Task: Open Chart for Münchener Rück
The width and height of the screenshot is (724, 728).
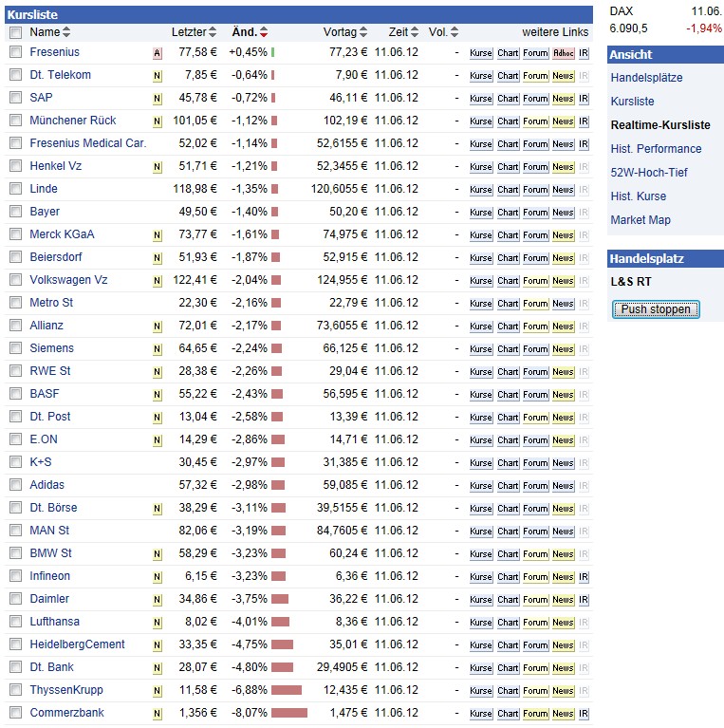Action: coord(508,121)
